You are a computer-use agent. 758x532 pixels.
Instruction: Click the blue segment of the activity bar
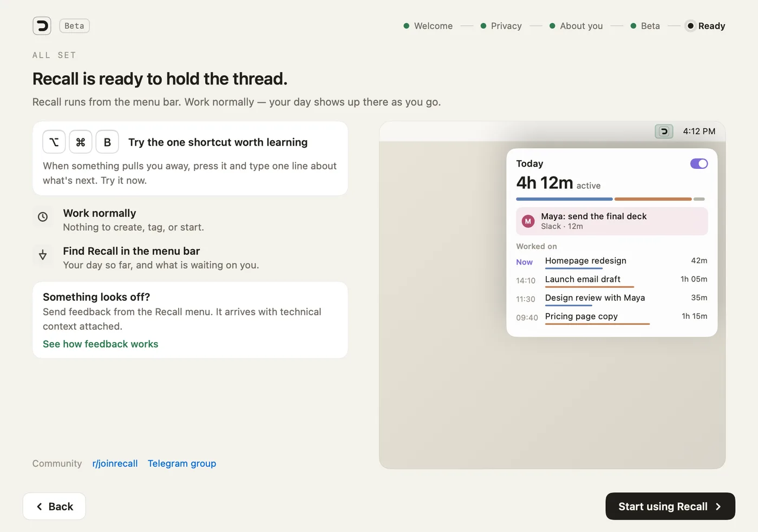point(564,199)
